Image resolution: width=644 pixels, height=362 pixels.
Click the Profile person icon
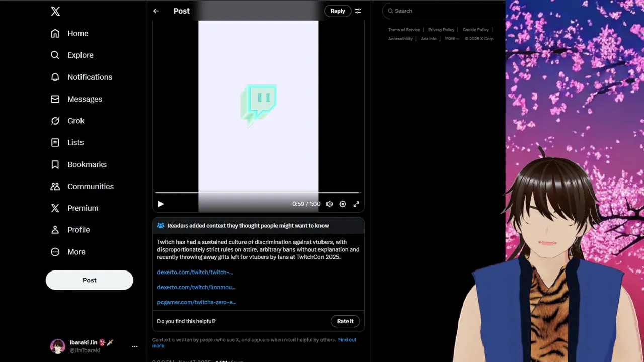(55, 230)
